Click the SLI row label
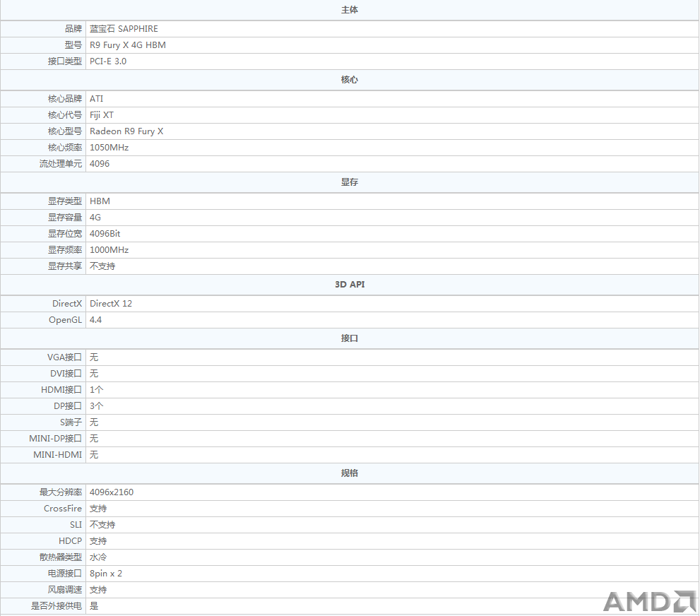Image resolution: width=700 pixels, height=616 pixels. (x=76, y=525)
